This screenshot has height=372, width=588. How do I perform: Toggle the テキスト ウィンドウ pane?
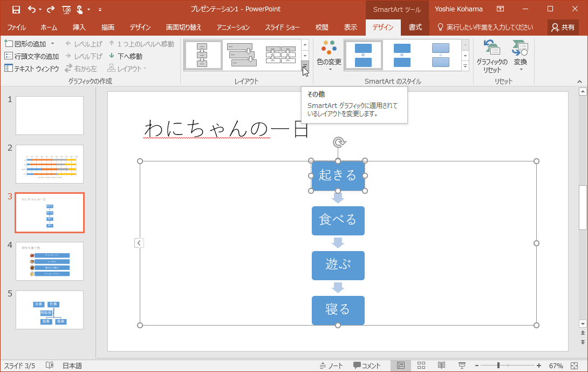coord(30,67)
